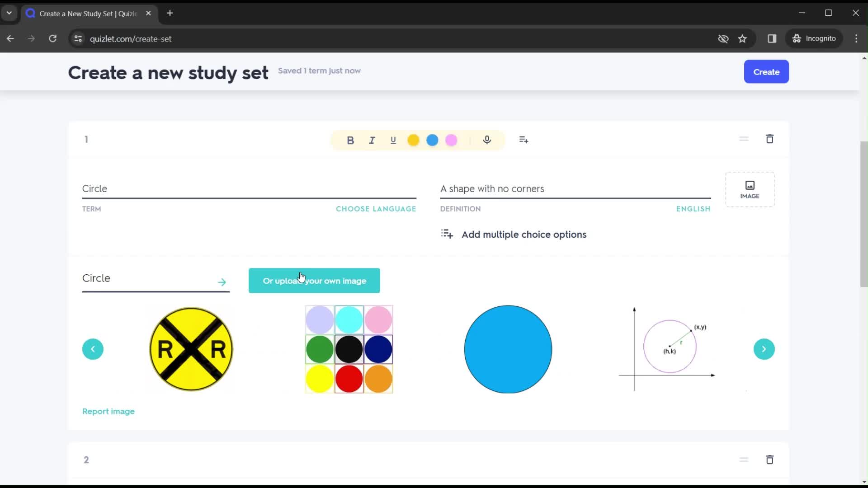The height and width of the screenshot is (488, 868).
Task: Click the Create study set button
Action: coord(767,71)
